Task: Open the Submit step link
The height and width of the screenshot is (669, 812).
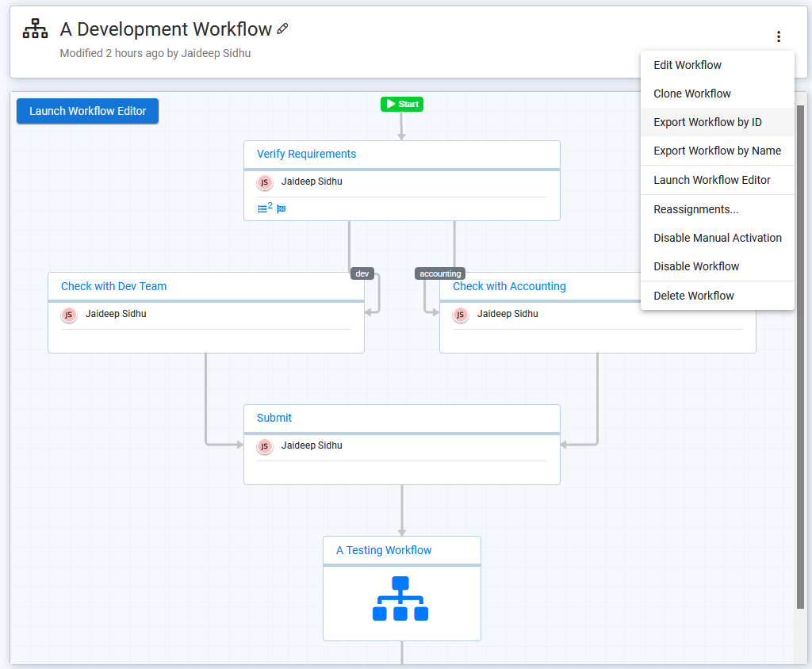Action: coord(274,418)
